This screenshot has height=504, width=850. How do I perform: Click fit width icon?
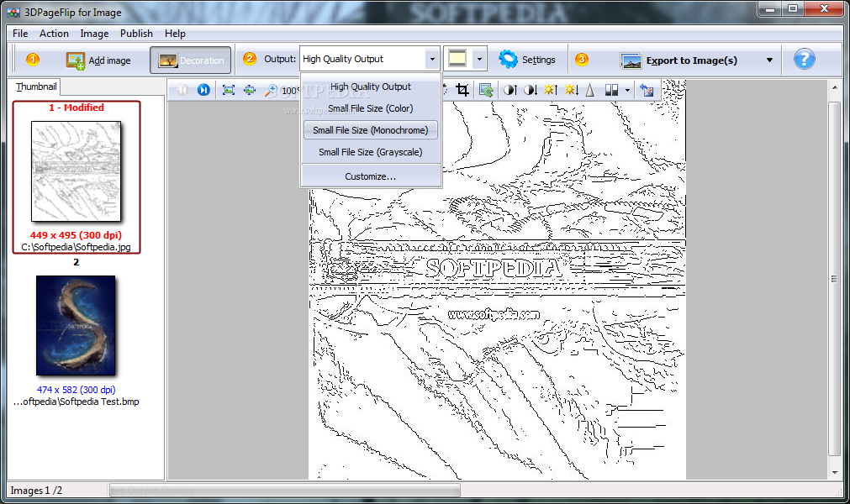(250, 90)
